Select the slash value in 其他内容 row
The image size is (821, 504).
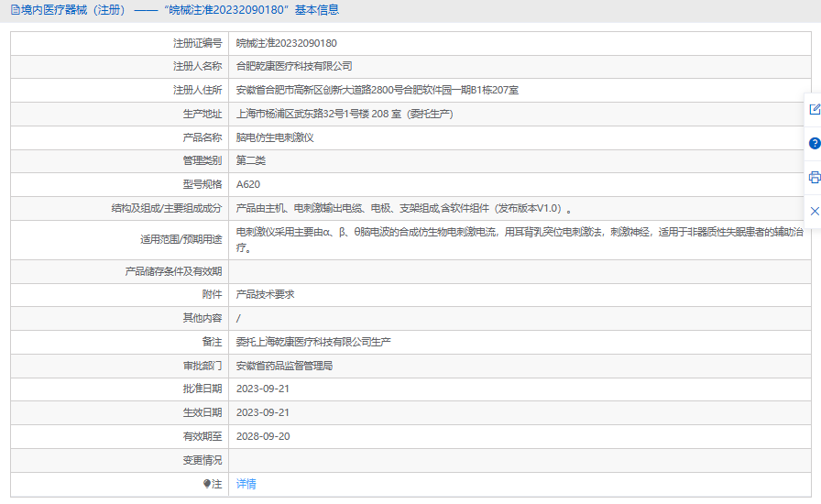[x=239, y=319]
